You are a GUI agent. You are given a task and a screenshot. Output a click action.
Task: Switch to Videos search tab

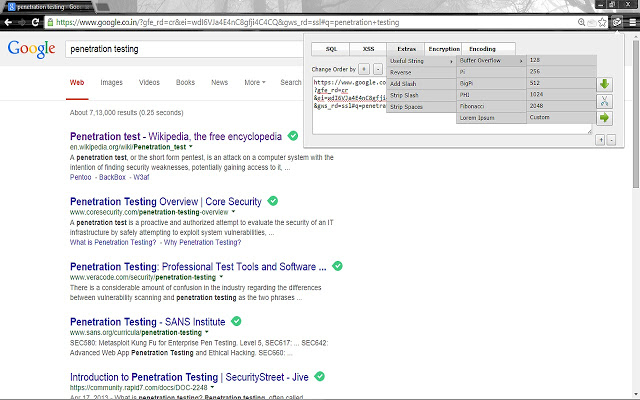pyautogui.click(x=149, y=82)
